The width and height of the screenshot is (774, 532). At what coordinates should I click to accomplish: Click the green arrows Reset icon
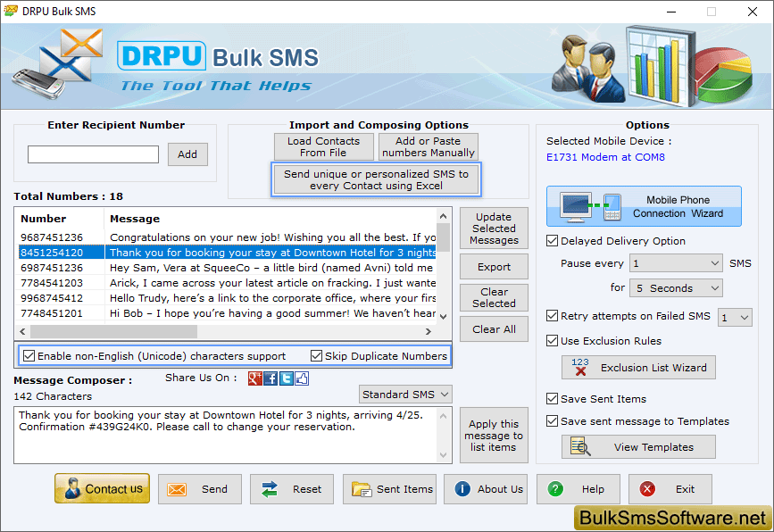click(270, 489)
